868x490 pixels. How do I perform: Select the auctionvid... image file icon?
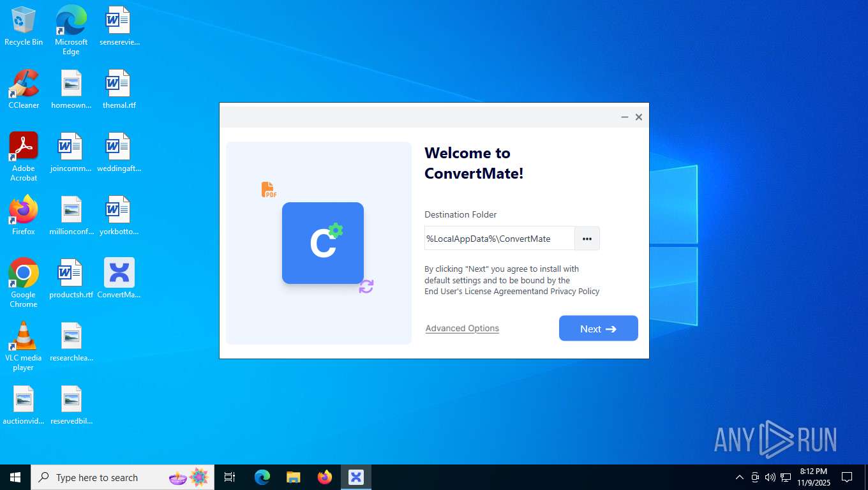[x=24, y=405]
